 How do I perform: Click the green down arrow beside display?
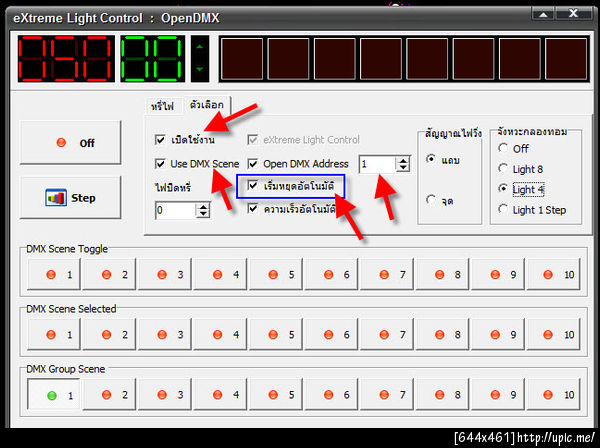click(x=200, y=69)
